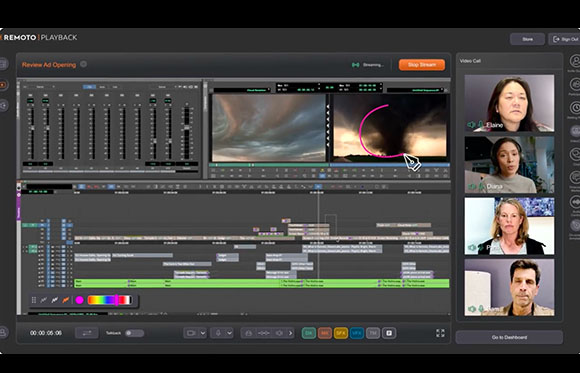Viewport: 580px width, 373px height.
Task: Click the rainbow hue slider
Action: (109, 300)
